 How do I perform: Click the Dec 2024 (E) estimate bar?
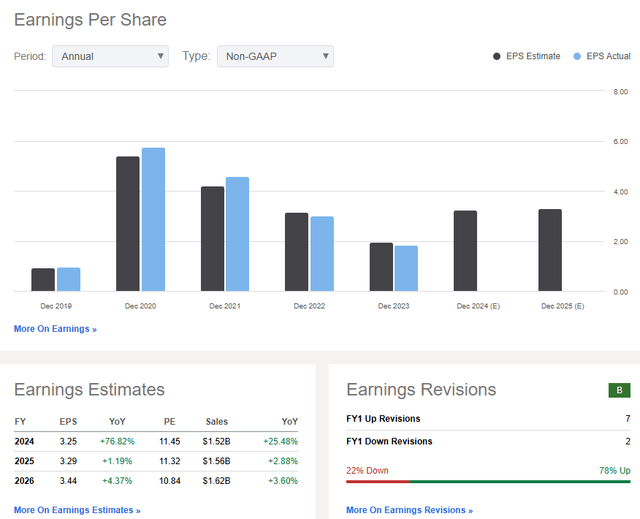(x=465, y=251)
